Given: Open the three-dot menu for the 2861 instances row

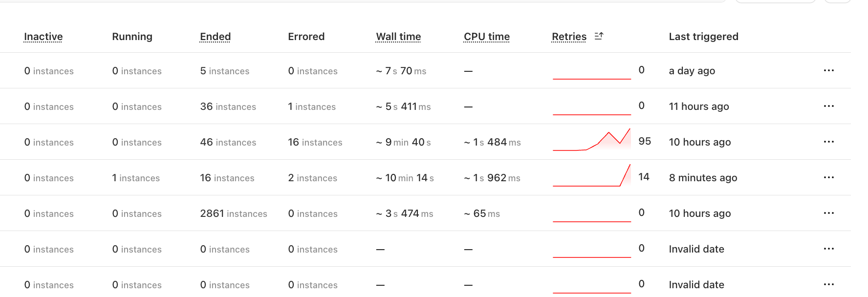Looking at the screenshot, I should [x=828, y=213].
